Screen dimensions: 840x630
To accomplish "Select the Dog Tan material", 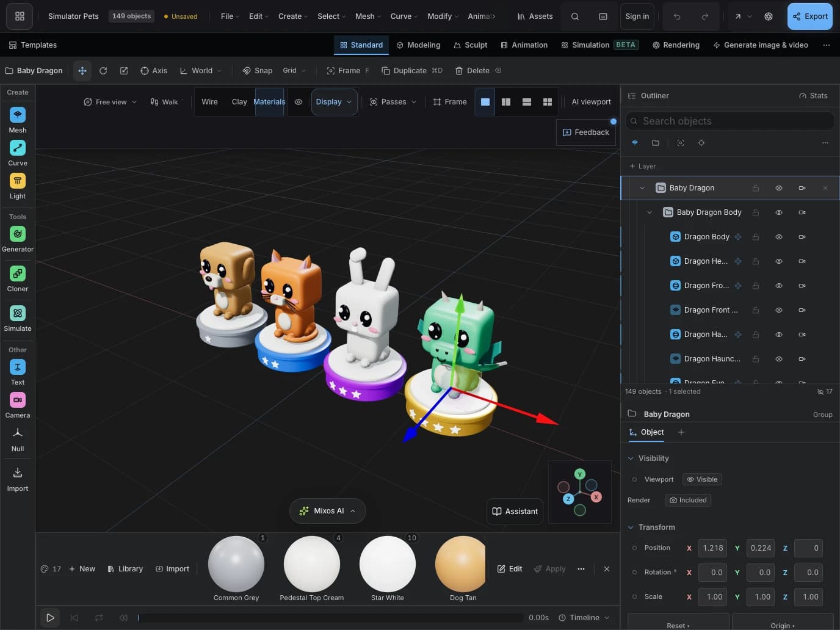I will (462, 570).
